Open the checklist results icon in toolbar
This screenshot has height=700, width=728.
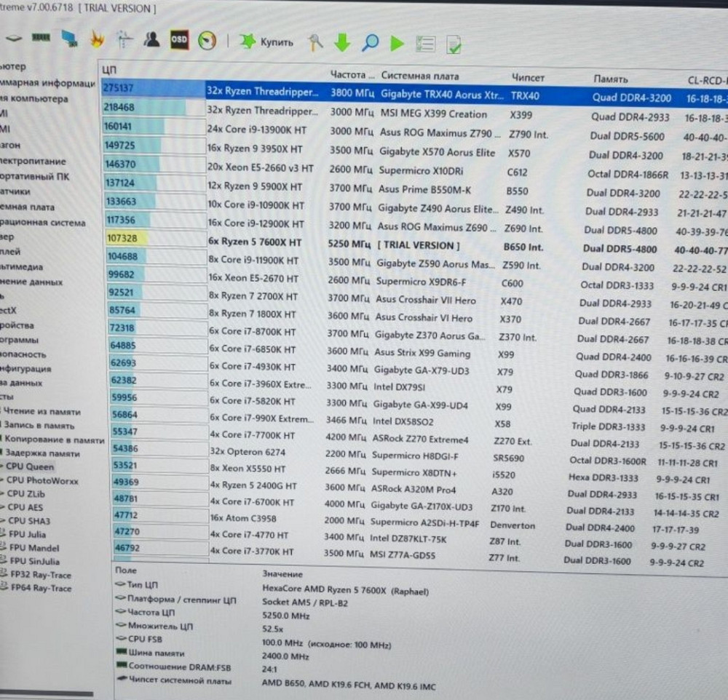(x=426, y=44)
